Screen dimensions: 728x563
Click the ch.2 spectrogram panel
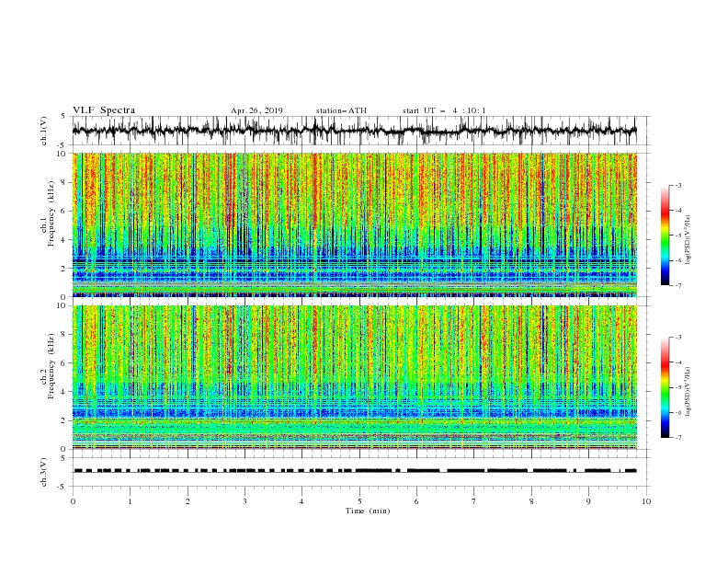coord(355,377)
